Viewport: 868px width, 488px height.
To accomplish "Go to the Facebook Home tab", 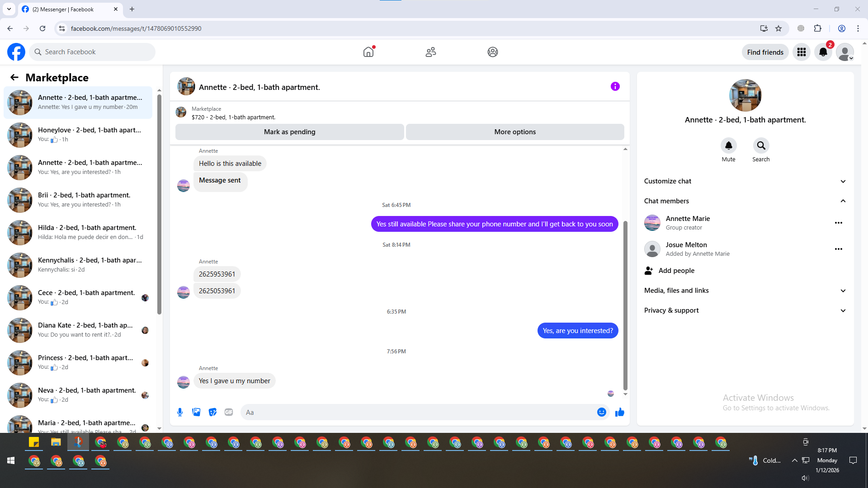I will pyautogui.click(x=368, y=52).
